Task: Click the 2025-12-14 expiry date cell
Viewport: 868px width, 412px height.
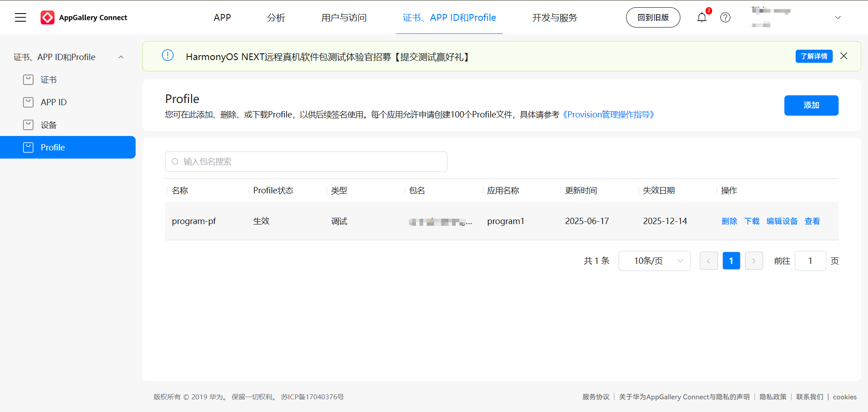Action: (665, 221)
